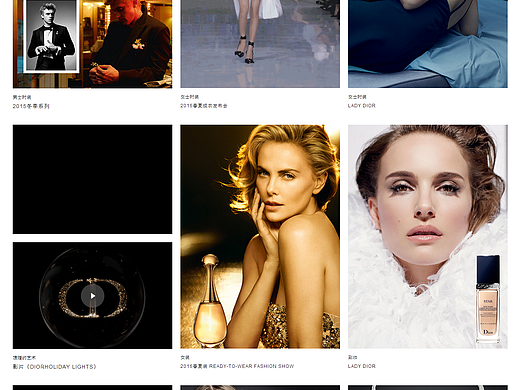Open the golden perfume ad thumbnail
This screenshot has width=520, height=390.
click(260, 237)
